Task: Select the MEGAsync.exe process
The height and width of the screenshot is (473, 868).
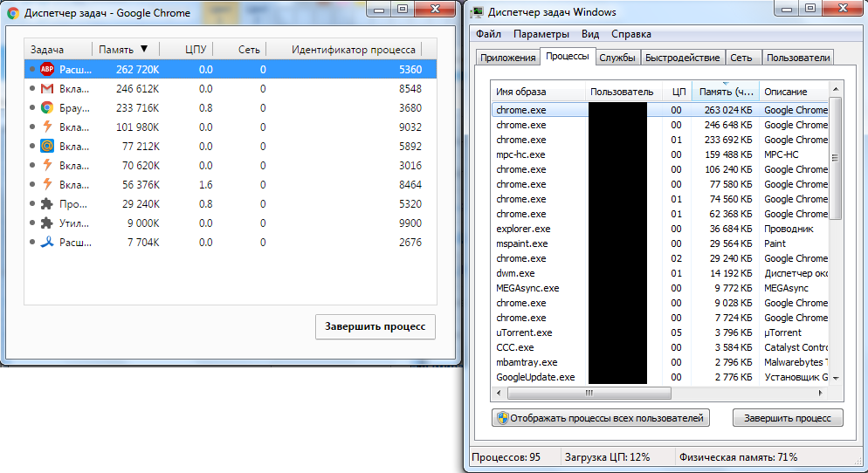Action: coord(660,288)
